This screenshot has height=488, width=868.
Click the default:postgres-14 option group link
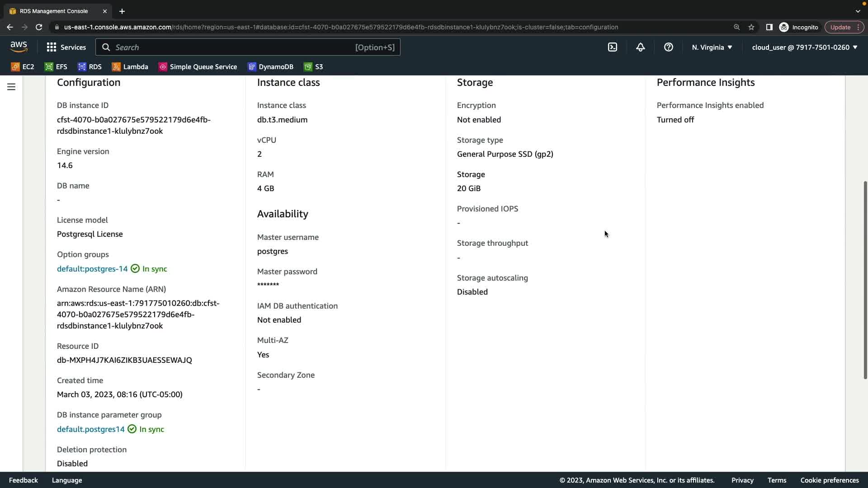[92, 269]
